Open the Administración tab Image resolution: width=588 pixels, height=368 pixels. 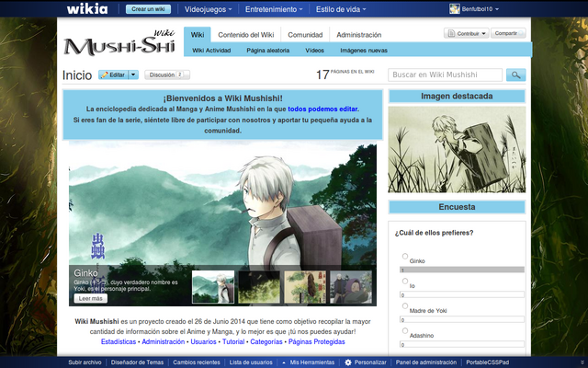[359, 35]
